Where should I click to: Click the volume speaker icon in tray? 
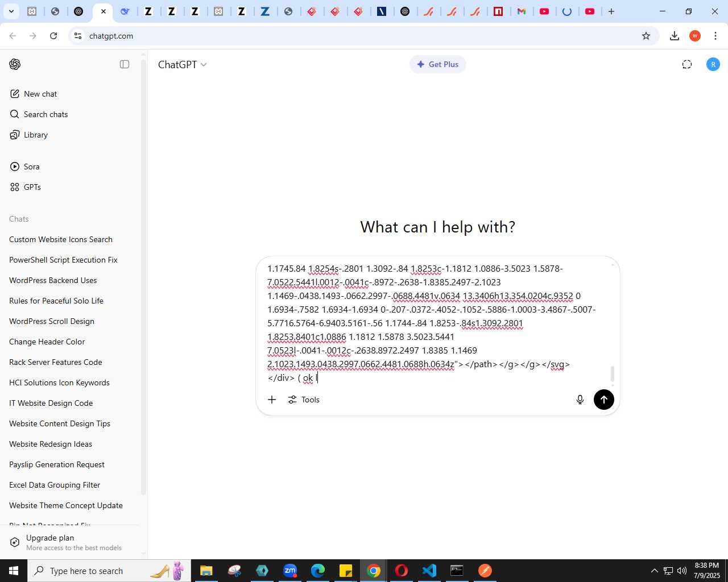click(682, 571)
